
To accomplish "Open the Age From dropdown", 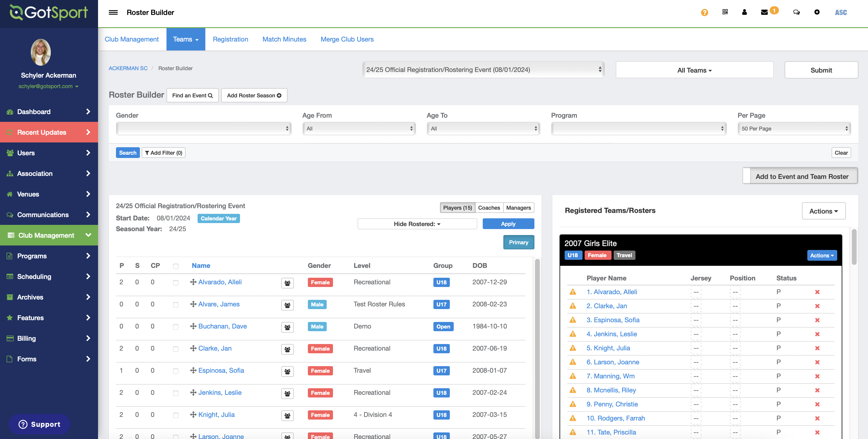I will [359, 128].
